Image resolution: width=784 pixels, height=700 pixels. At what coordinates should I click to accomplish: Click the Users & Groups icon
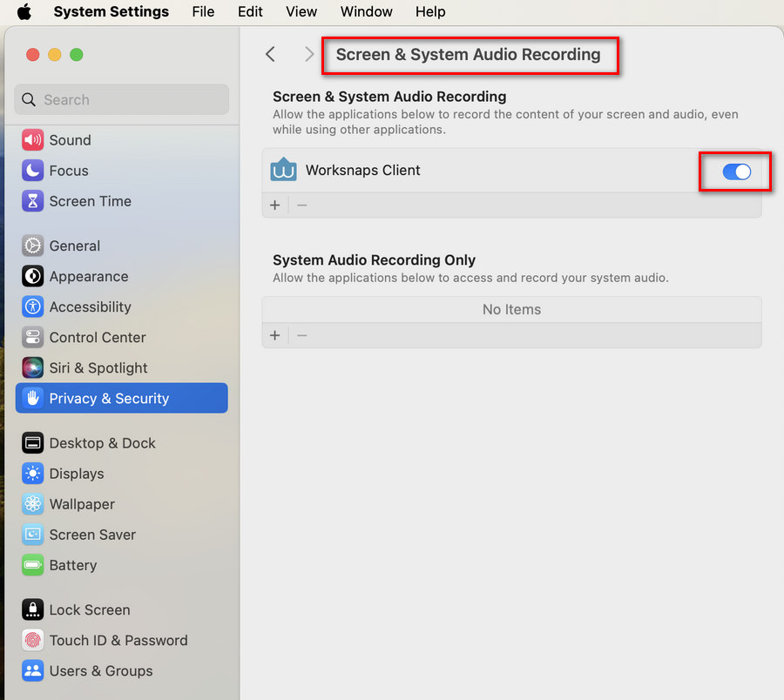[33, 671]
